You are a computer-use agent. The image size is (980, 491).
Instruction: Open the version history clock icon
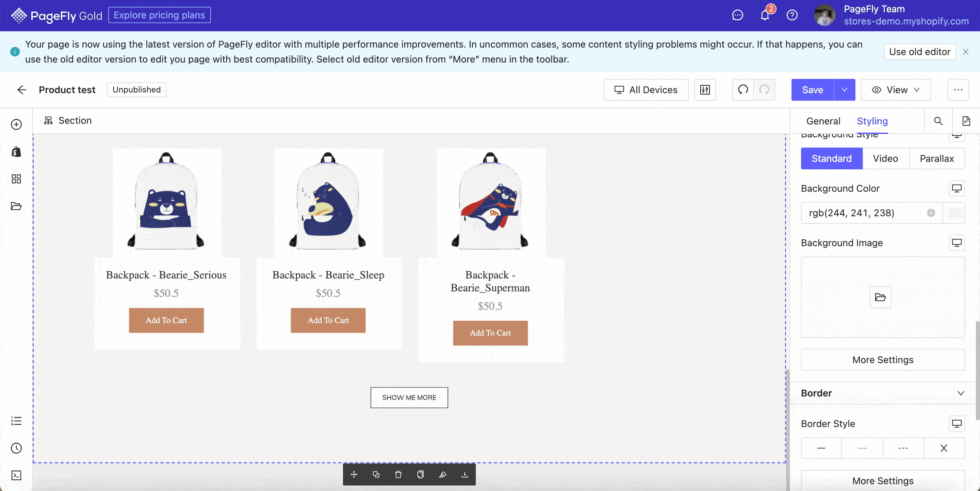click(x=16, y=448)
